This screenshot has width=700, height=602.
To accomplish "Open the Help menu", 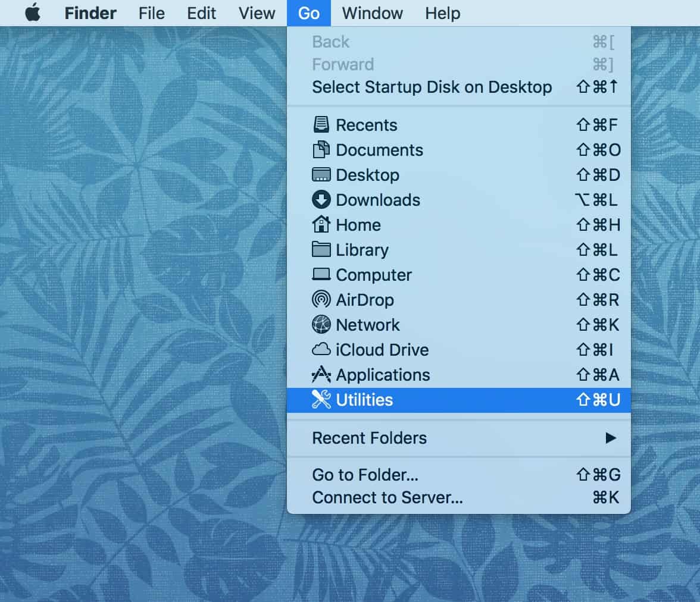I will pyautogui.click(x=442, y=13).
